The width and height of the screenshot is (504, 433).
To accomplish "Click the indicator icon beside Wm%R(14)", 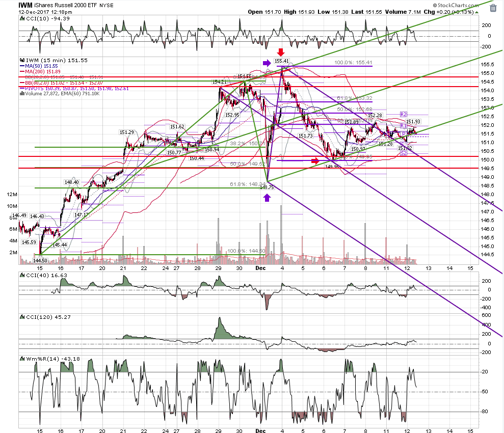I will click(x=22, y=359).
